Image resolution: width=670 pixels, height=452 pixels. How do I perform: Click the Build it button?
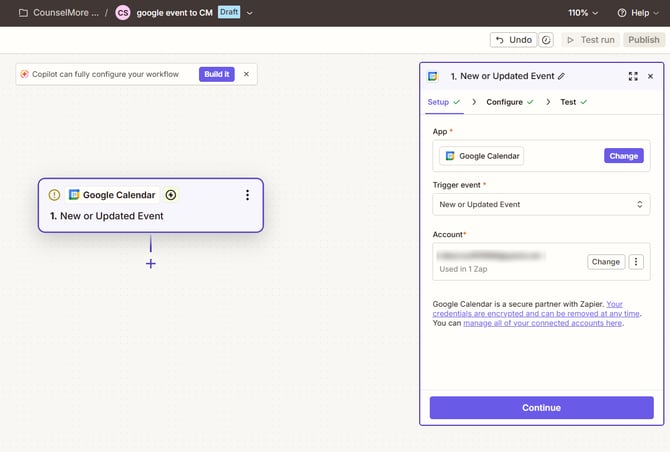(217, 74)
